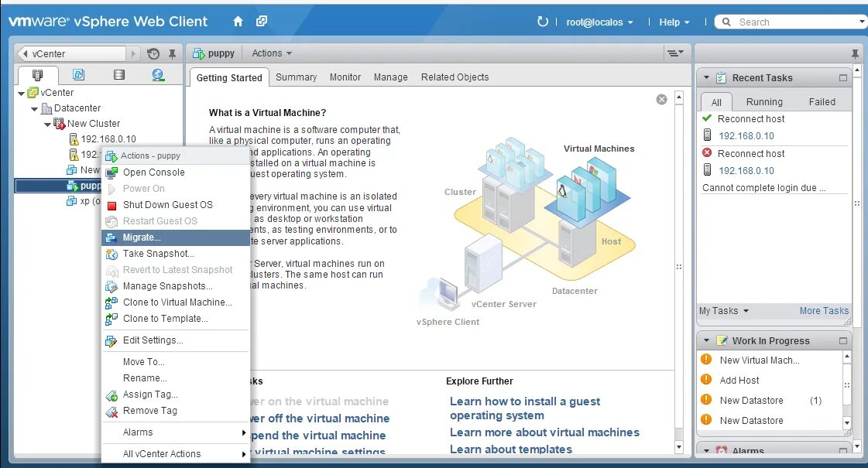This screenshot has width=868, height=468.
Task: Select the Getting Started tab
Action: pos(229,78)
